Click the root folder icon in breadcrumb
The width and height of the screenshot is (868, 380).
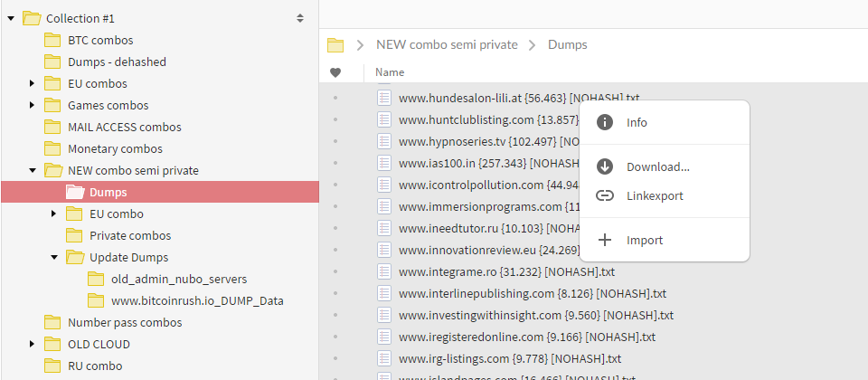coord(335,45)
